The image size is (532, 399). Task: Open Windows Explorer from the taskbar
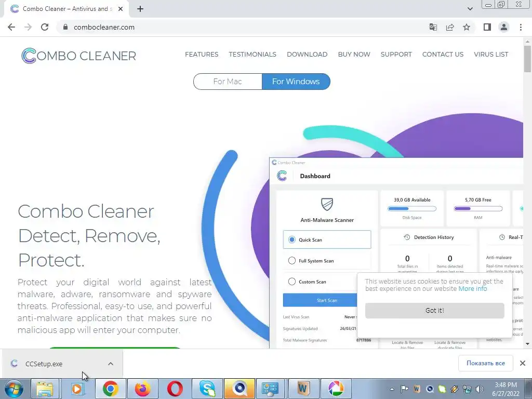point(45,389)
